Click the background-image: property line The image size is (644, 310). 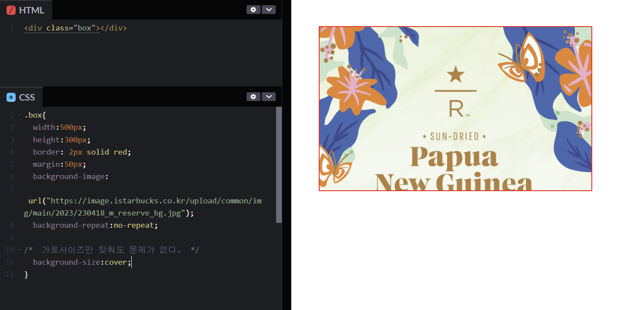pyautogui.click(x=70, y=176)
